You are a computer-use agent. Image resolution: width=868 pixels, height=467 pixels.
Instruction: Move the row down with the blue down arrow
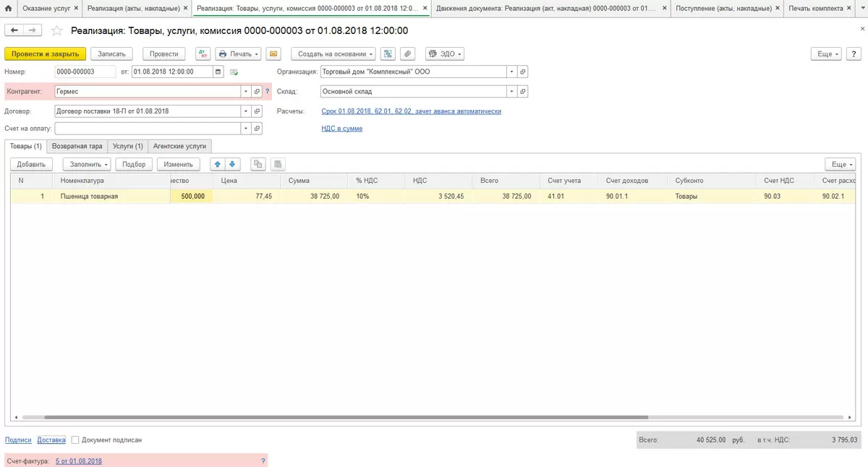point(232,164)
